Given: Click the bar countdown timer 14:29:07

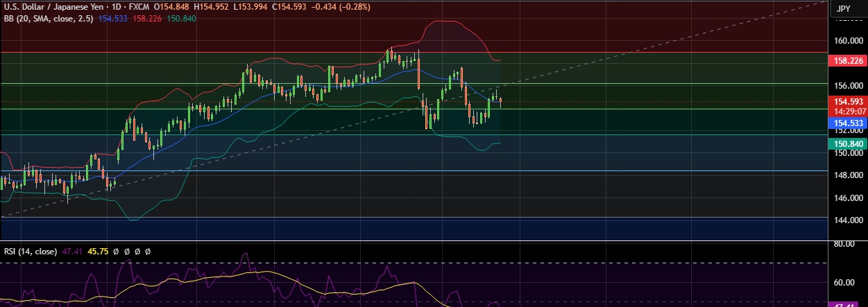Looking at the screenshot, I should tap(847, 111).
